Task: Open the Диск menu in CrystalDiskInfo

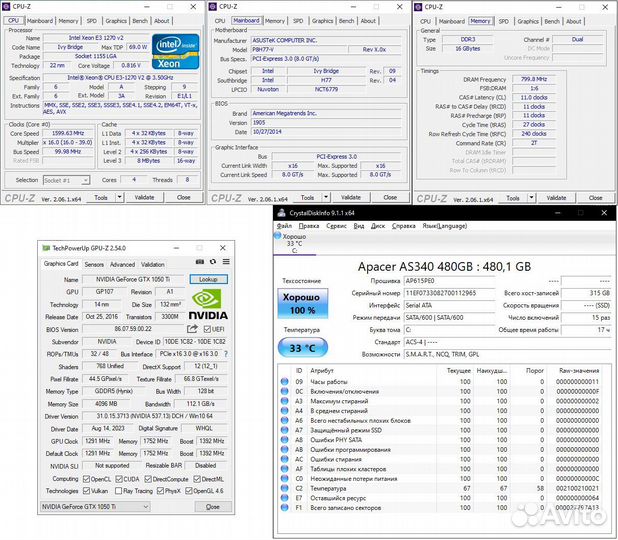Action: (x=378, y=226)
